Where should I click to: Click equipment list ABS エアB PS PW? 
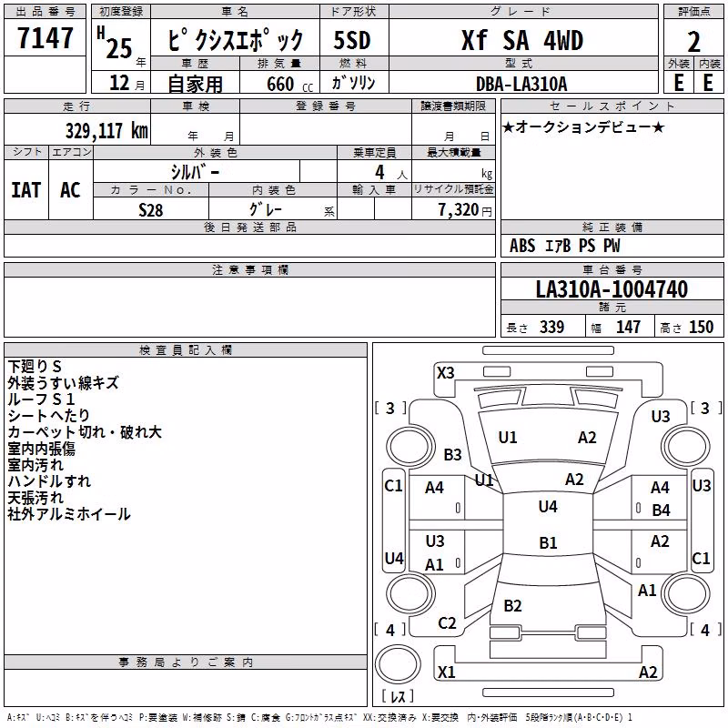[564, 246]
